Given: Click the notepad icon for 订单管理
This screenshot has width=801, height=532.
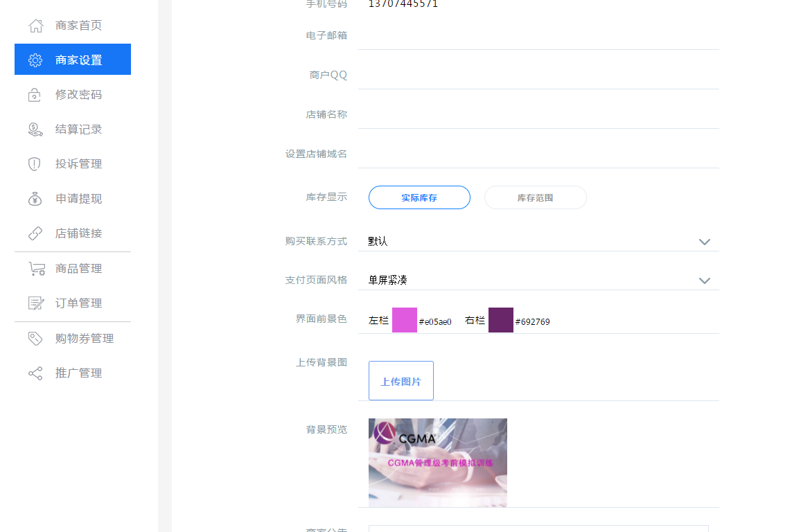Looking at the screenshot, I should point(36,303).
